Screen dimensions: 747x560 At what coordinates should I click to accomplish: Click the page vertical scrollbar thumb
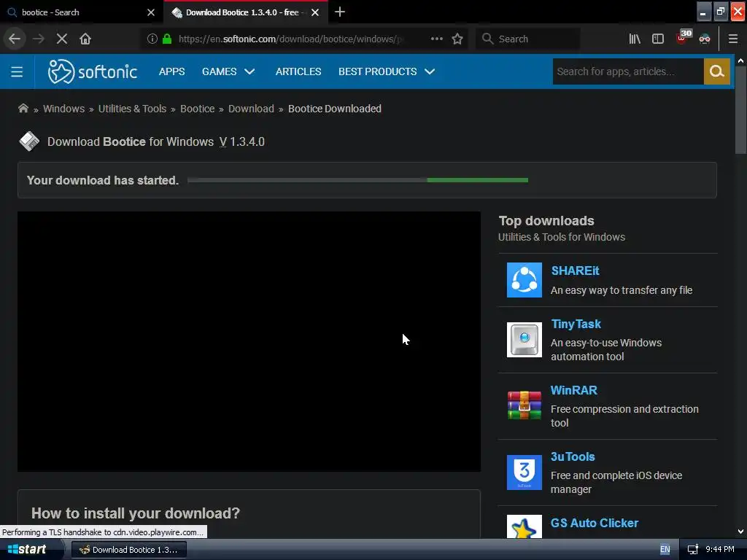[740, 110]
